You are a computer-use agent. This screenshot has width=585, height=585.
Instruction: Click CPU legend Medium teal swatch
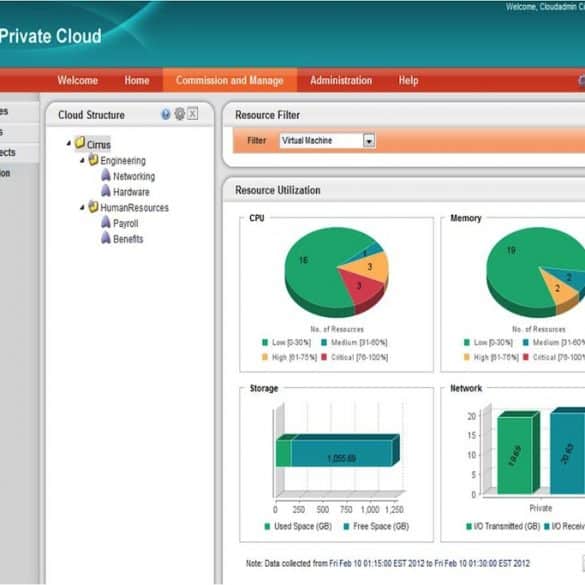point(324,342)
